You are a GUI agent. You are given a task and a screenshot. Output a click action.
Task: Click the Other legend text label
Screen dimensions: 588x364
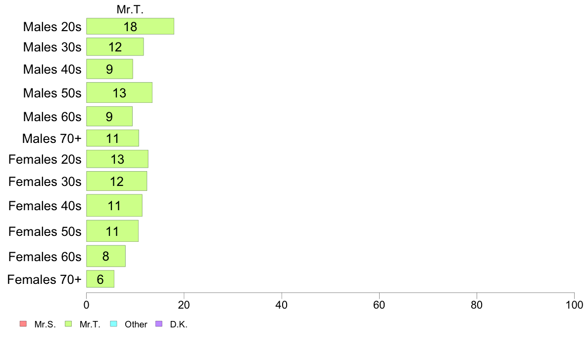pos(136,324)
